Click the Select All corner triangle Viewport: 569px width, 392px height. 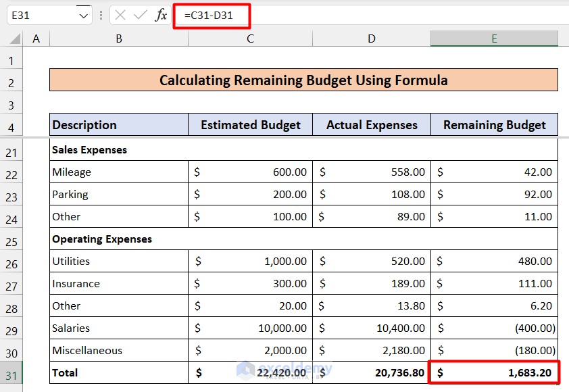[14, 39]
